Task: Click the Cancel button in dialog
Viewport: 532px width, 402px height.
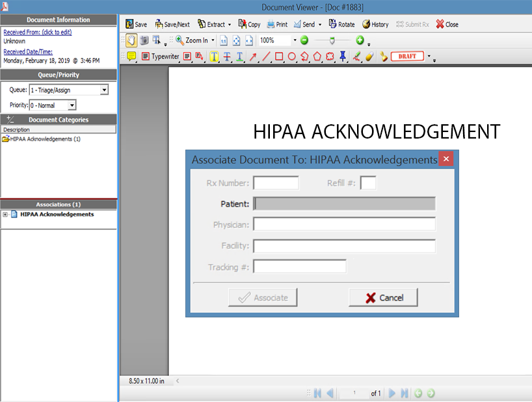Action: (x=383, y=297)
